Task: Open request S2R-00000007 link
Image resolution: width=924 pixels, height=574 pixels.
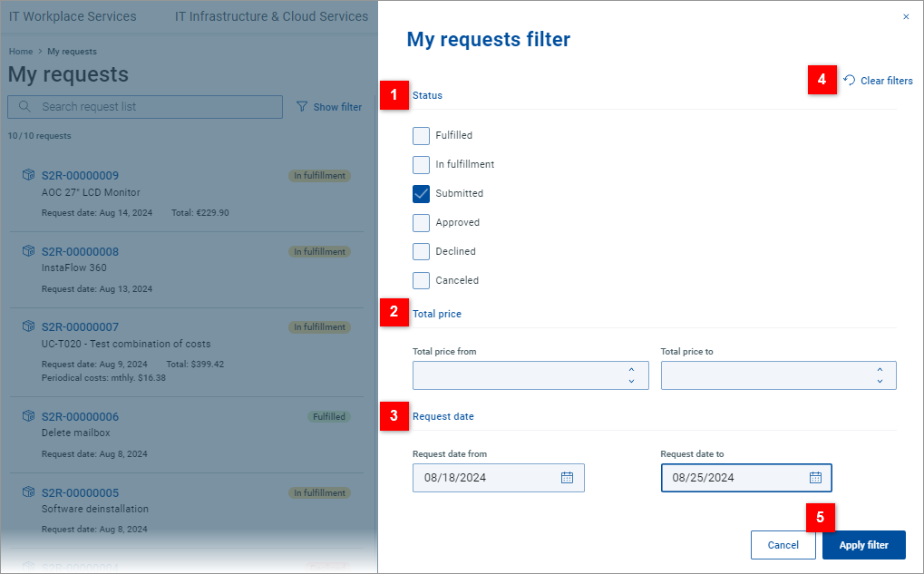Action: click(x=80, y=326)
